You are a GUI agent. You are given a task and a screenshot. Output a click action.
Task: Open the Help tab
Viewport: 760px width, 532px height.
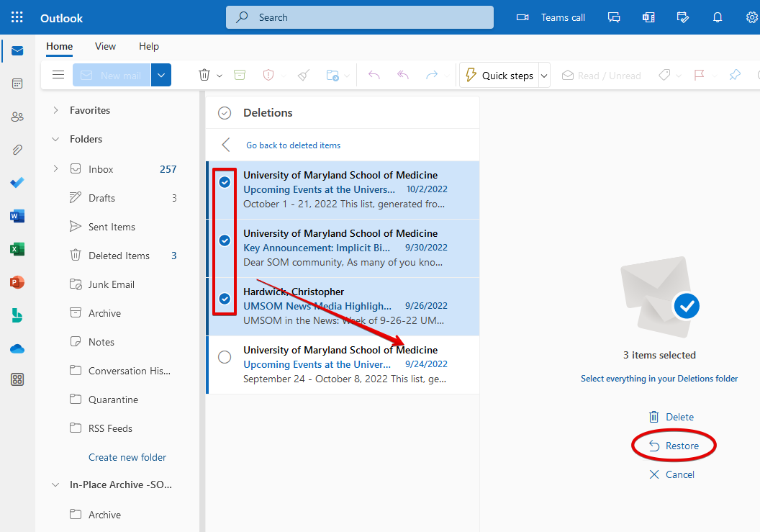coord(149,46)
